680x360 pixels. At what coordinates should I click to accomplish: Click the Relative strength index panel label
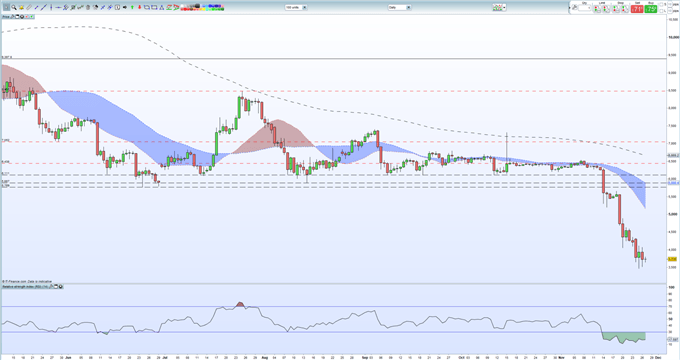click(x=25, y=287)
